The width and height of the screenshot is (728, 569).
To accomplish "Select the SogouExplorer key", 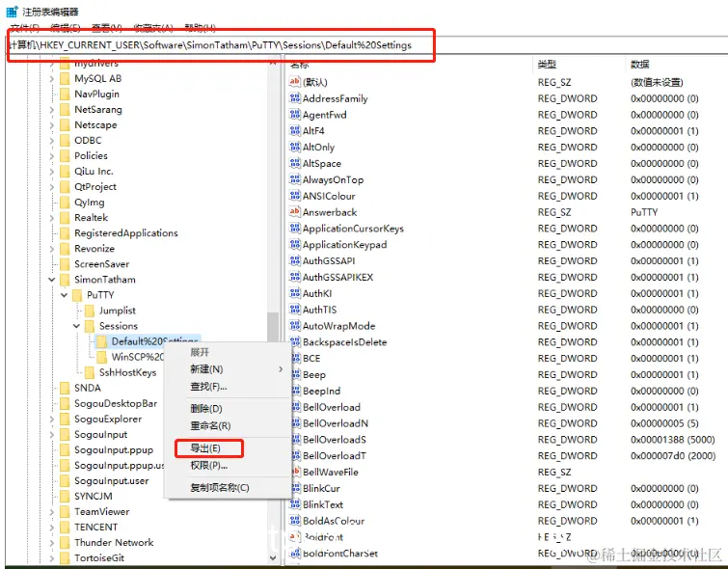I will pyautogui.click(x=108, y=419).
